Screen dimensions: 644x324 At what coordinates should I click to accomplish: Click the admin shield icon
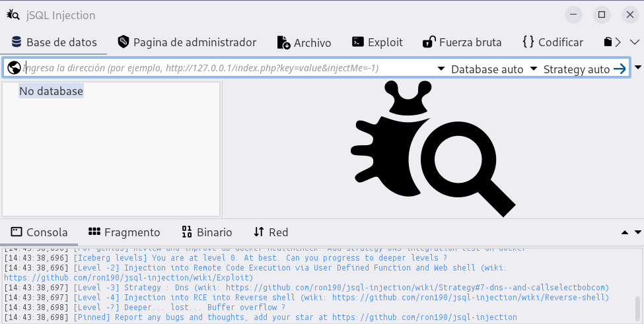tap(124, 42)
